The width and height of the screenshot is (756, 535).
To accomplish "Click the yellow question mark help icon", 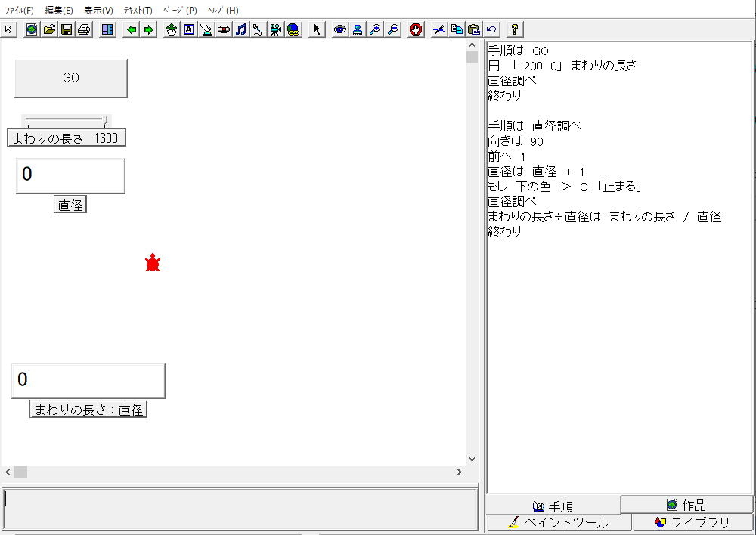I will 514,29.
